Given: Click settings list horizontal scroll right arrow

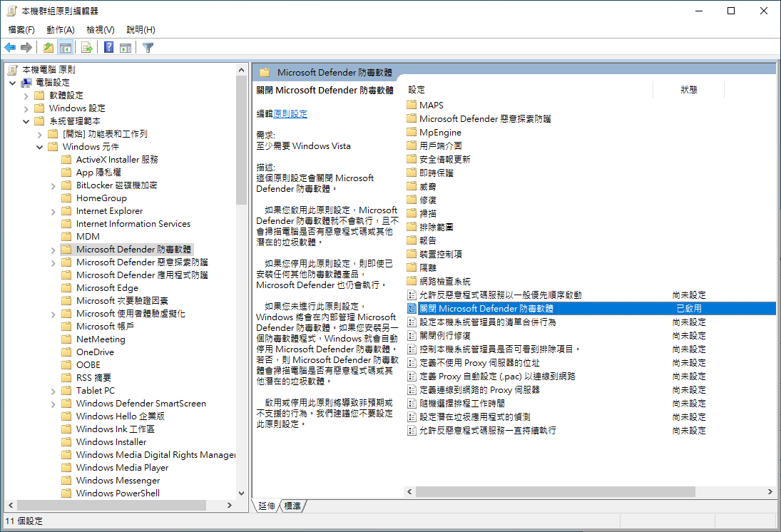Looking at the screenshot, I should [770, 491].
